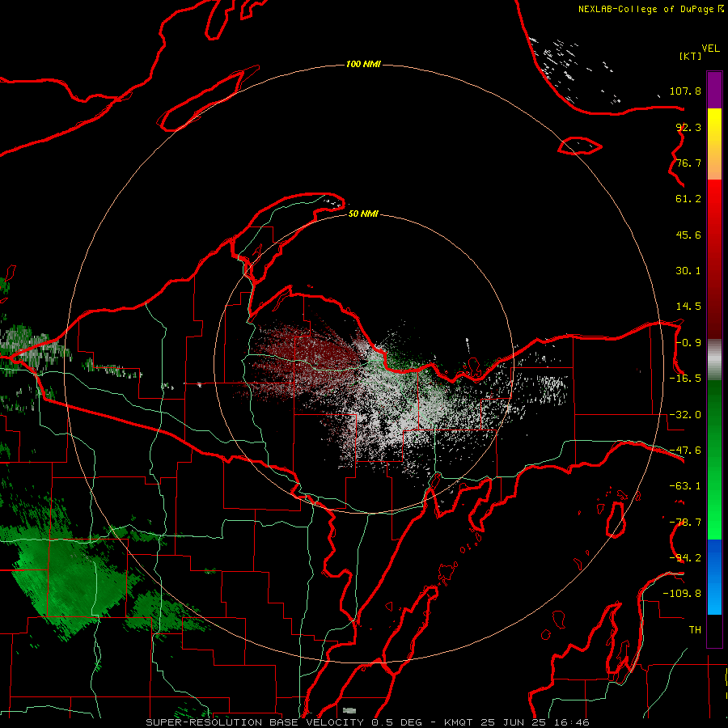This screenshot has height=728, width=728.
Task: Pick the purple segment of the velocity color bar
Action: [x=714, y=91]
